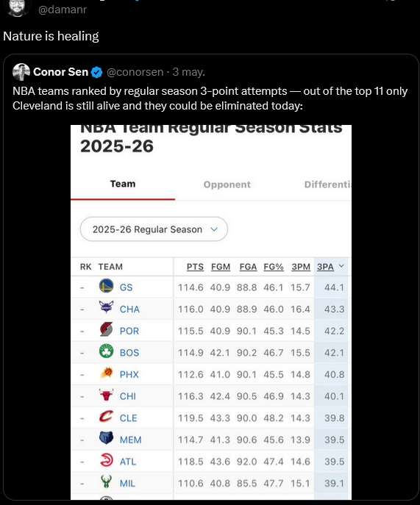Open the MIL team link

[127, 483]
